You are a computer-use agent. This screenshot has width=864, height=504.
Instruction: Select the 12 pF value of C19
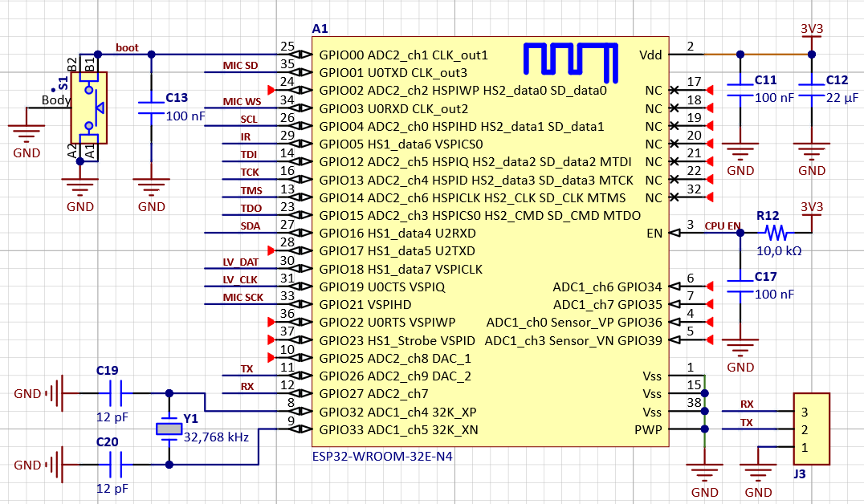pos(112,417)
